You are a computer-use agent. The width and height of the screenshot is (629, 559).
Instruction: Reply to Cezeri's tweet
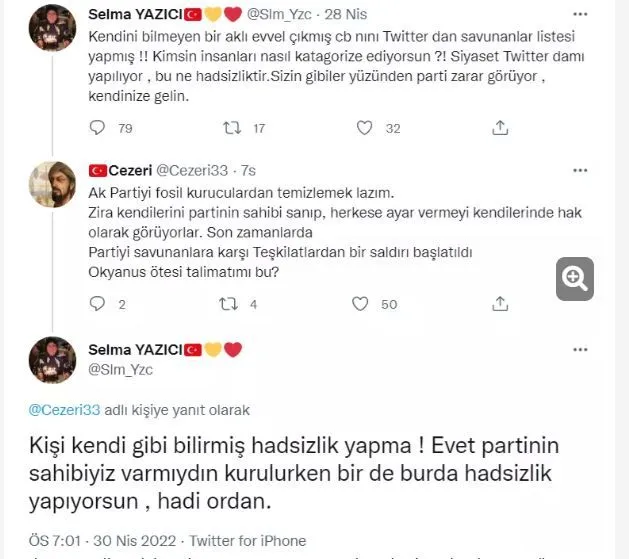[97, 304]
